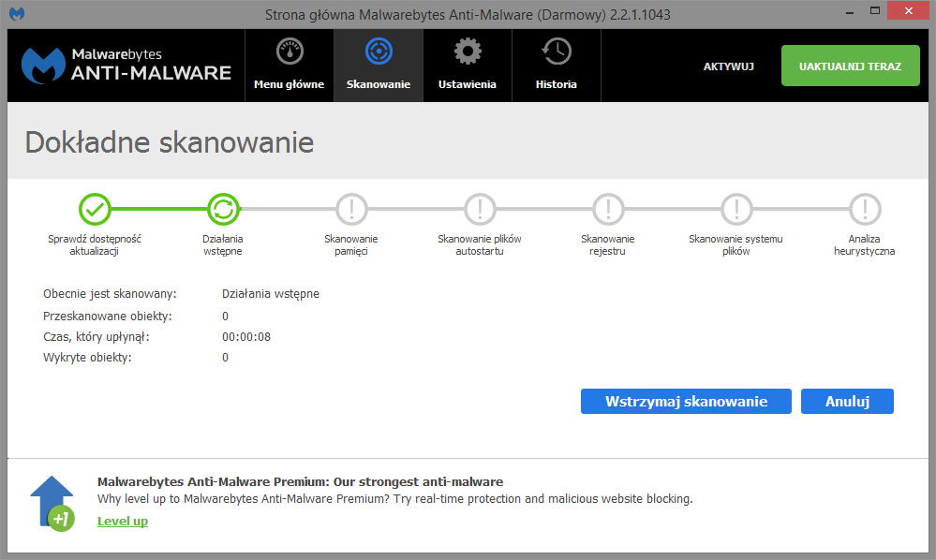Click the Uaktualnij teraz green button
Viewport: 936px width, 560px height.
850,66
